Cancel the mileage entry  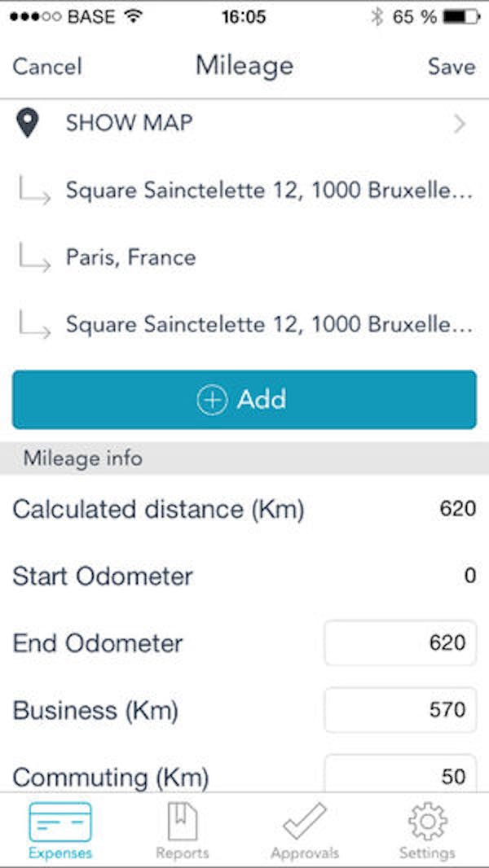coord(46,67)
